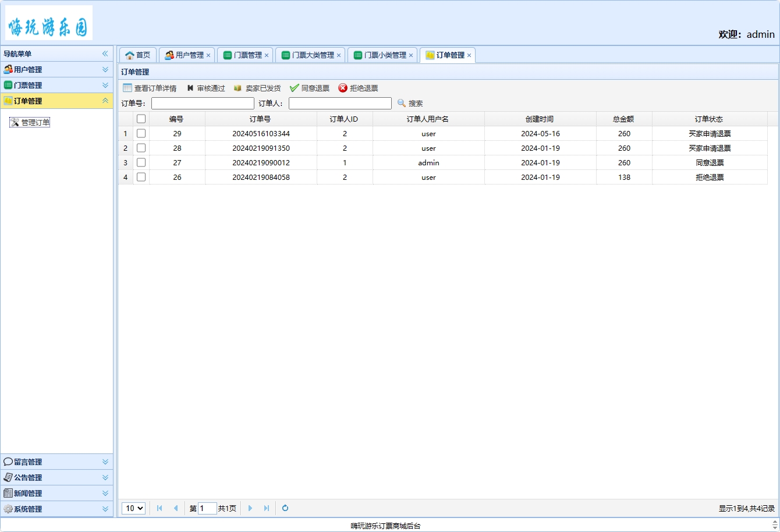
Task: Switch to the Home (首页) tab
Action: pos(138,55)
